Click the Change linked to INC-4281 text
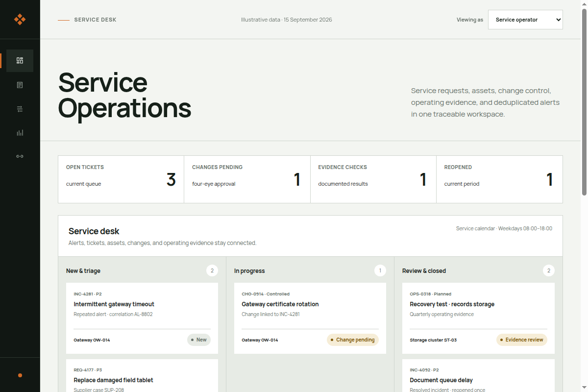This screenshot has width=588, height=392. click(x=270, y=315)
